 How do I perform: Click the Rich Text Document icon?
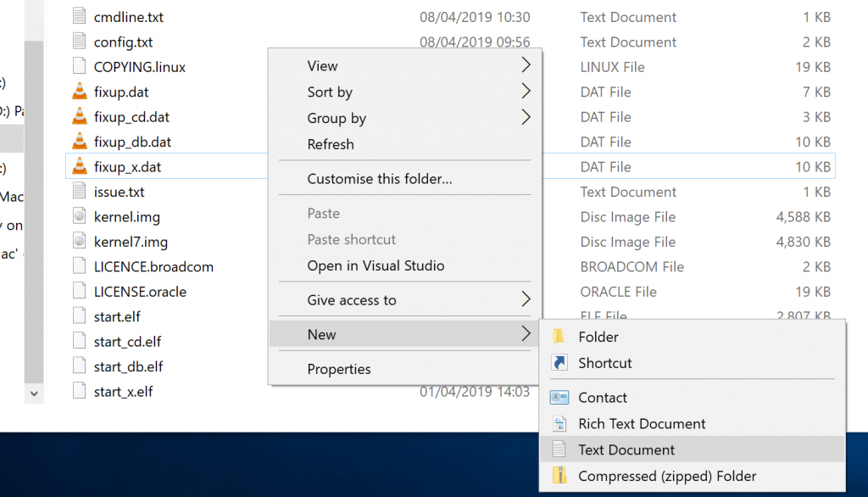tap(559, 424)
